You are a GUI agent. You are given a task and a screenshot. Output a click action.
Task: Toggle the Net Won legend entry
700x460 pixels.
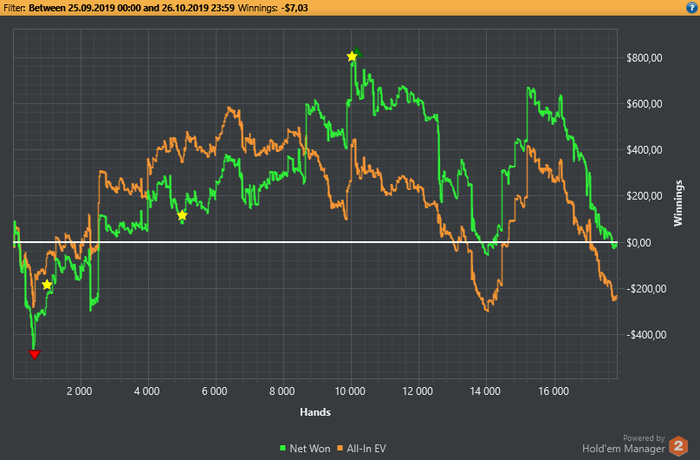pos(305,448)
